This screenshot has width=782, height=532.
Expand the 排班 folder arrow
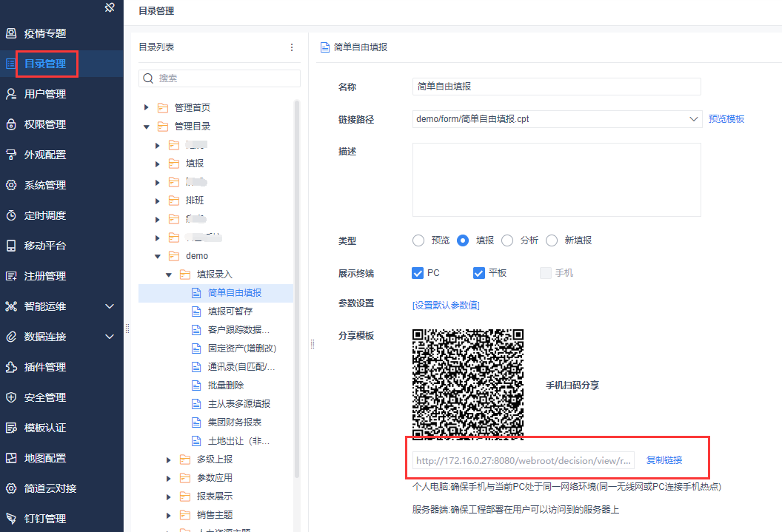pos(158,201)
